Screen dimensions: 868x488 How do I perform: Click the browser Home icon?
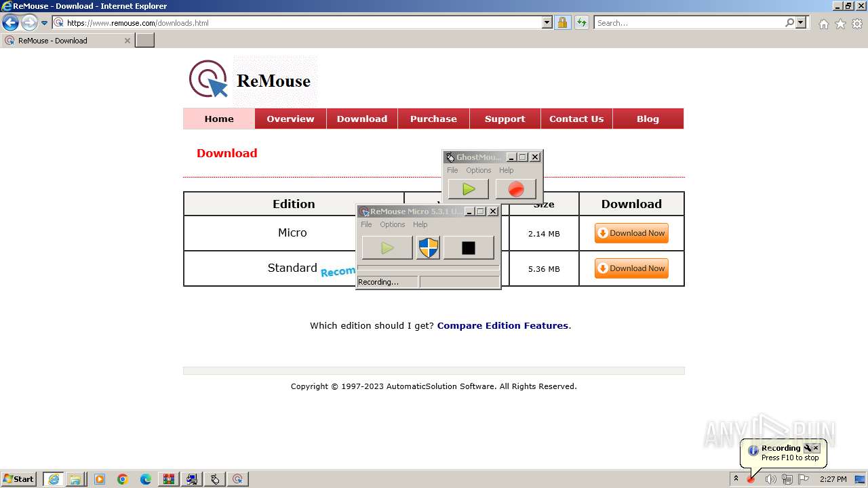[x=823, y=24]
